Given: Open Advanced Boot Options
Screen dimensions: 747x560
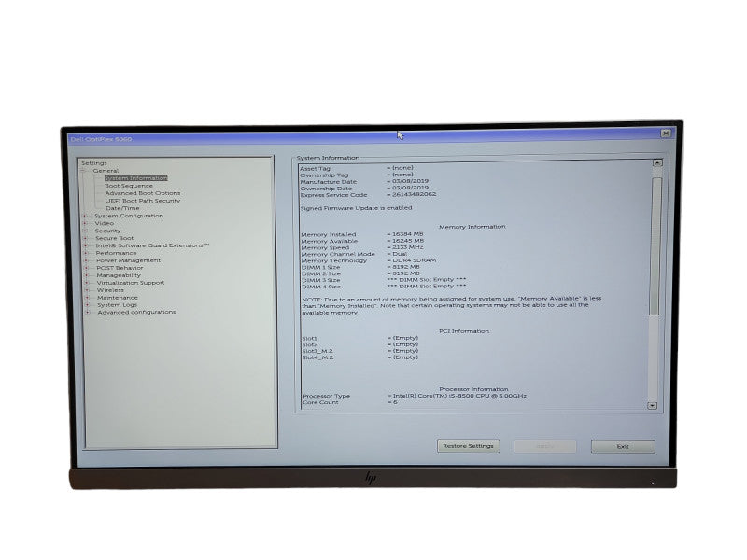Looking at the screenshot, I should pos(143,193).
